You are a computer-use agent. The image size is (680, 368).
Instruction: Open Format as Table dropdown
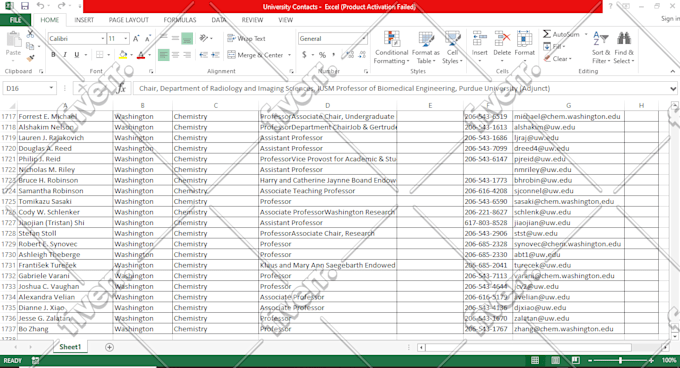point(425,48)
